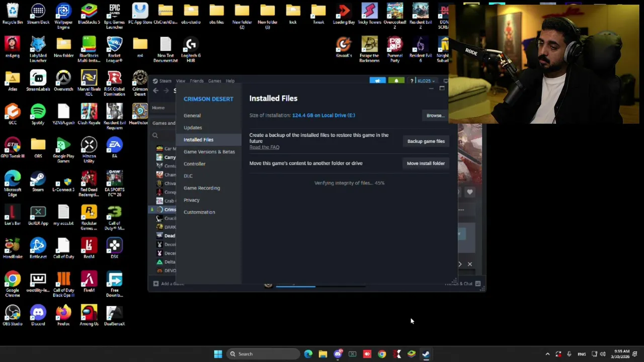Open Epic Games Launcher shortcut

tap(114, 16)
